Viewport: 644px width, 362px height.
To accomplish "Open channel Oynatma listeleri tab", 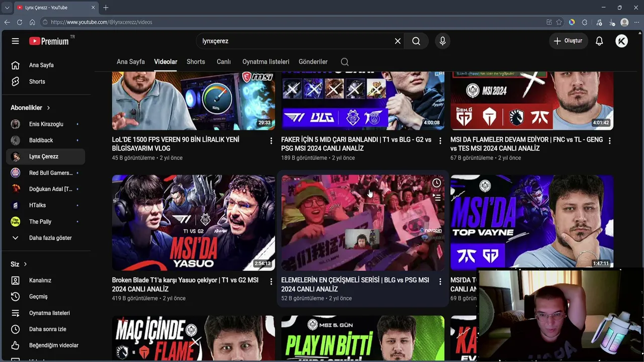I will coord(266,62).
